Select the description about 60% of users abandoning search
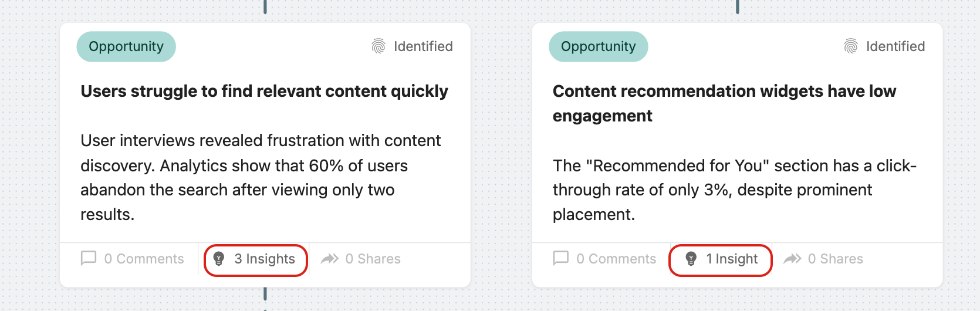980x311 pixels. [261, 178]
